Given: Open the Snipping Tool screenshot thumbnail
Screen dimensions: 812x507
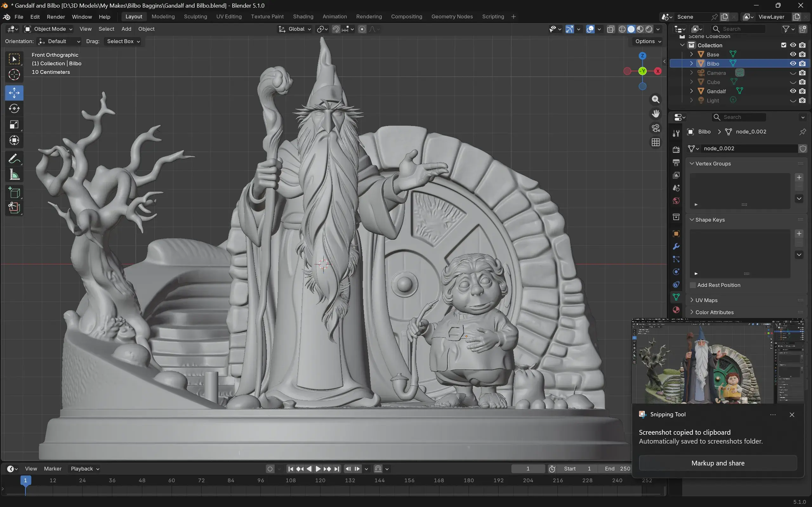Looking at the screenshot, I should tap(718, 361).
